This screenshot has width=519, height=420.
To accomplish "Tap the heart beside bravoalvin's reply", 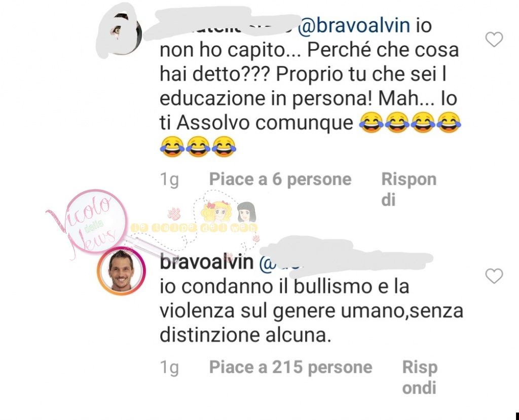I will click(x=494, y=276).
